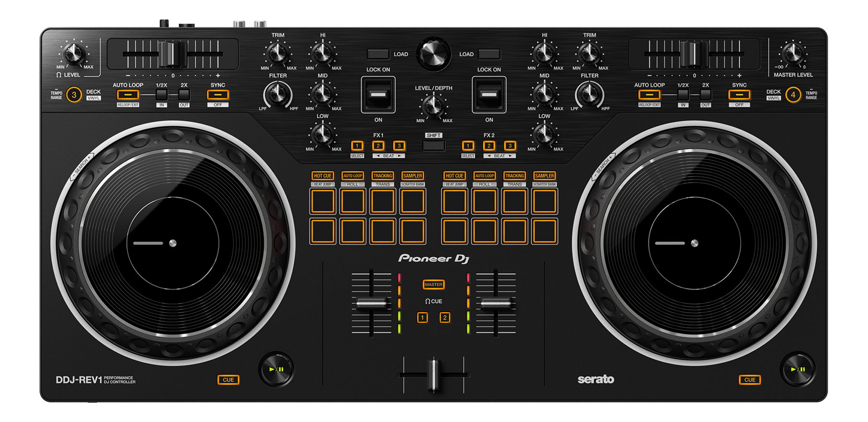The image size is (868, 422).
Task: Click the LEVEL/DEPTH effects knob
Action: tap(434, 105)
